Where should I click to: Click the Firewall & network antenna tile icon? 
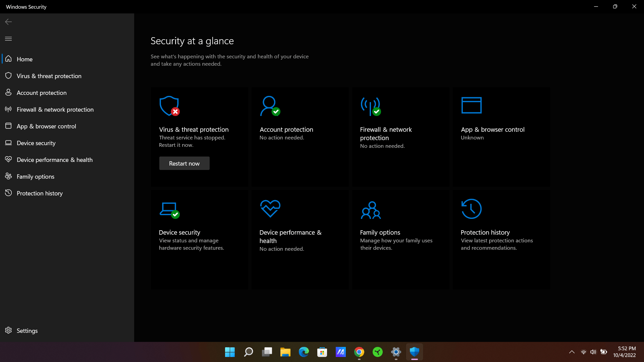point(370,106)
